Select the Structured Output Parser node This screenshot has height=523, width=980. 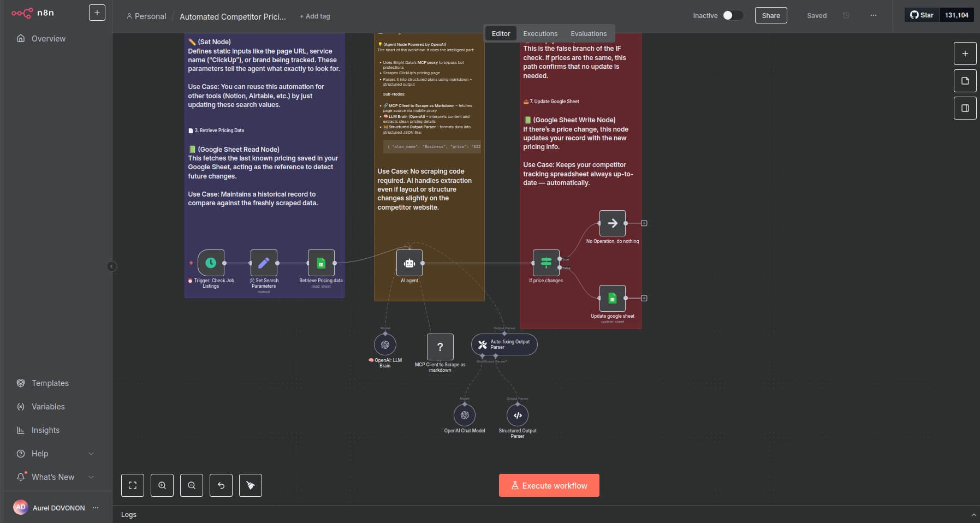pyautogui.click(x=518, y=415)
